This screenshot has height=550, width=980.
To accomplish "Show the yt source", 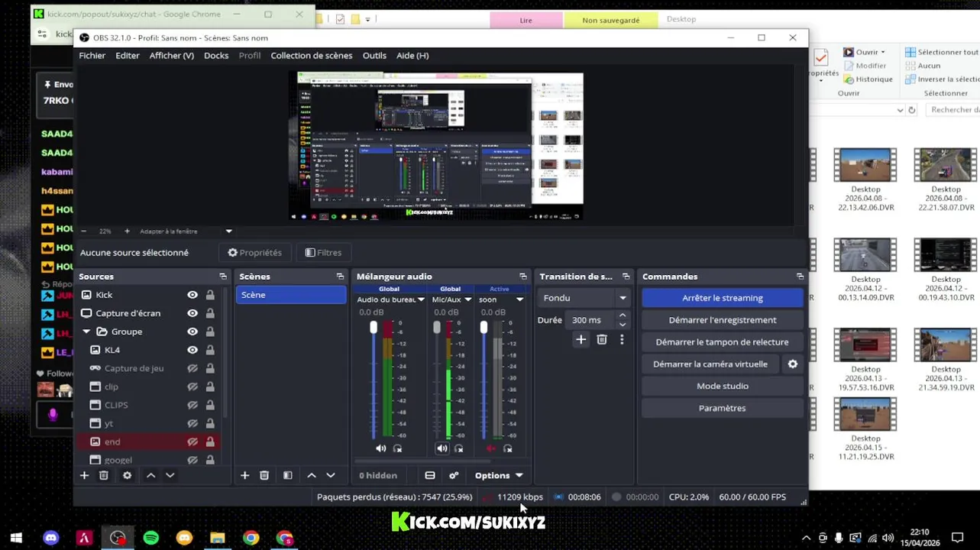I will pyautogui.click(x=192, y=423).
